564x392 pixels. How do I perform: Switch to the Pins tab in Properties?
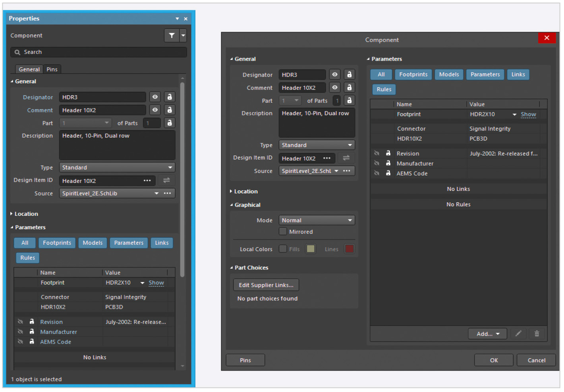tap(52, 69)
